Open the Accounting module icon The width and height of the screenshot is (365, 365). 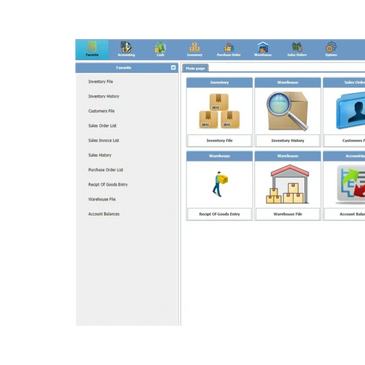click(126, 49)
